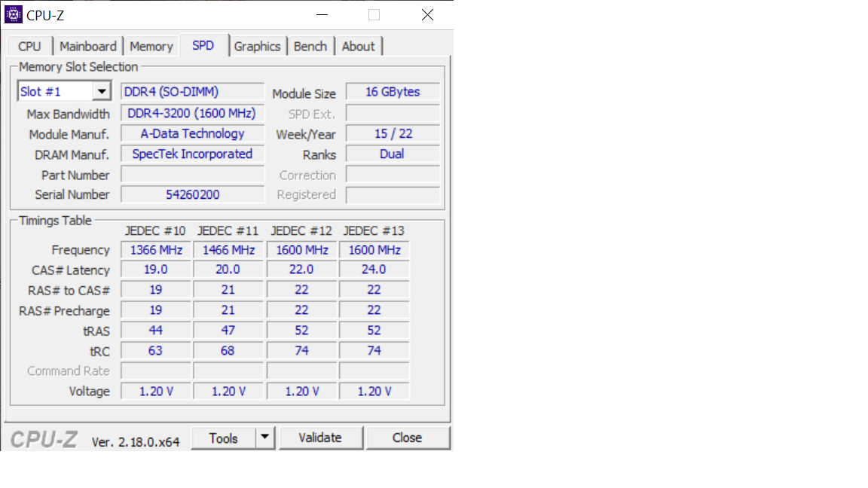
Task: Click the version text Ver. 2.18.0.x64
Action: coord(136,442)
